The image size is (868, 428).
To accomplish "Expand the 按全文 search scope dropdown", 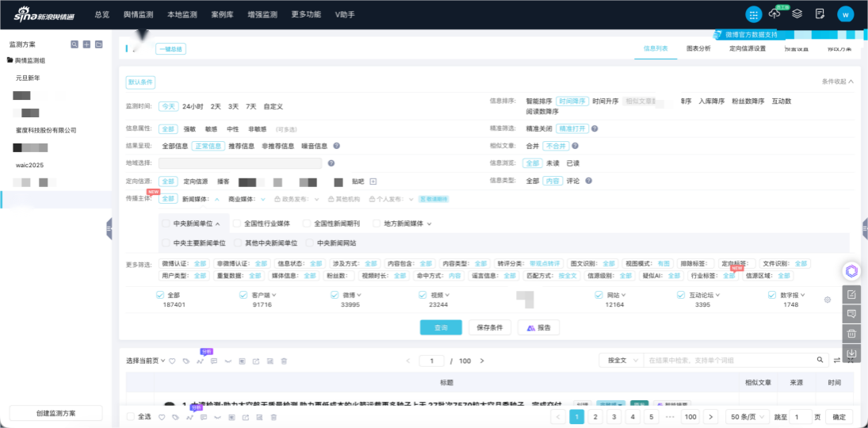I will point(621,361).
